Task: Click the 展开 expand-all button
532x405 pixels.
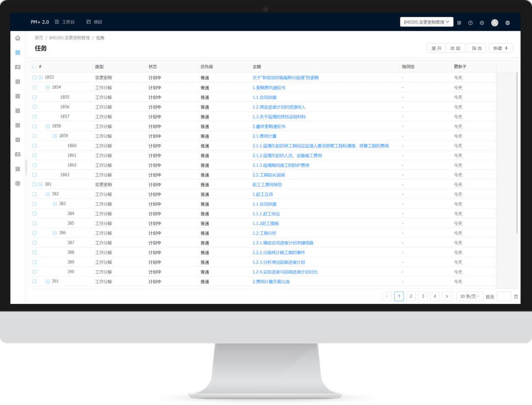Action: (x=437, y=48)
